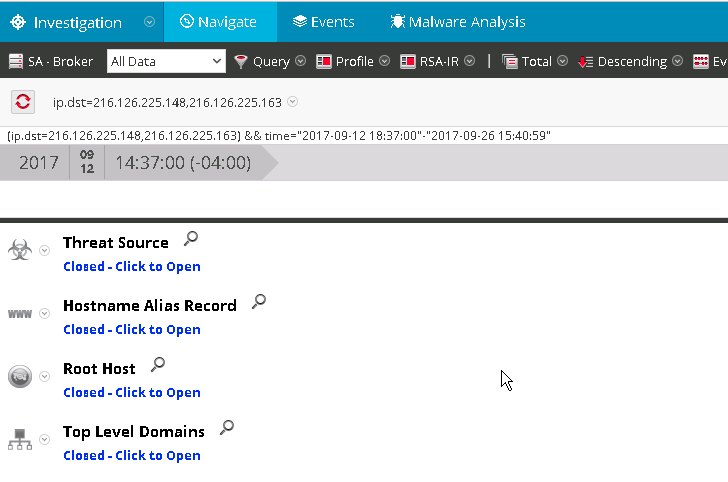The image size is (728, 482).
Task: Click the Investigation crosshair icon
Action: 18,22
